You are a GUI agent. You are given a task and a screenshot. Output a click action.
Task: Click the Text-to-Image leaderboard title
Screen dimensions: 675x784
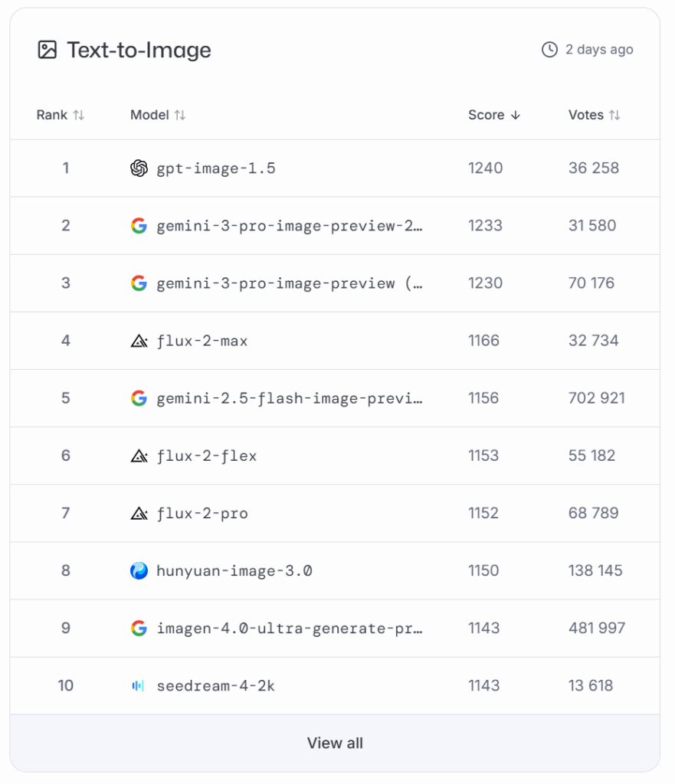pyautogui.click(x=139, y=50)
